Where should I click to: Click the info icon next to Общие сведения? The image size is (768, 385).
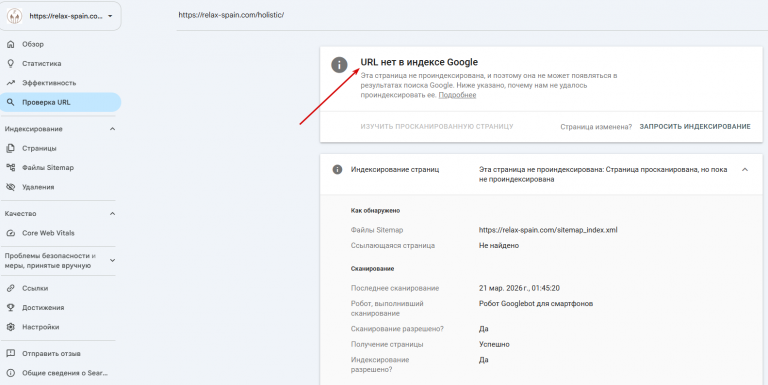coord(11,373)
